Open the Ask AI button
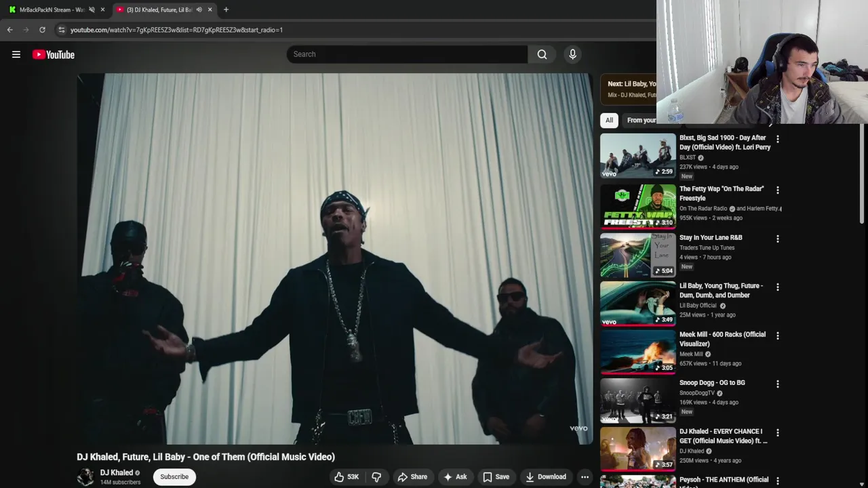Viewport: 868px width, 488px height. pos(455,476)
